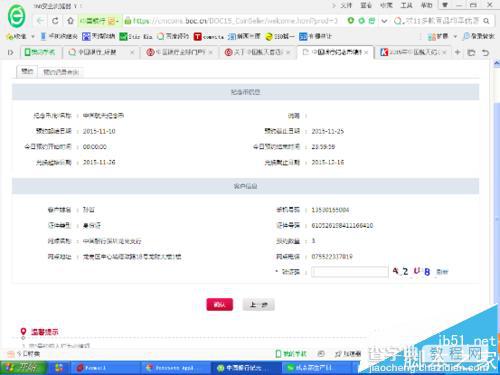Click the warm tips location pin icon
This screenshot has height=375, width=500.
pos(23,332)
